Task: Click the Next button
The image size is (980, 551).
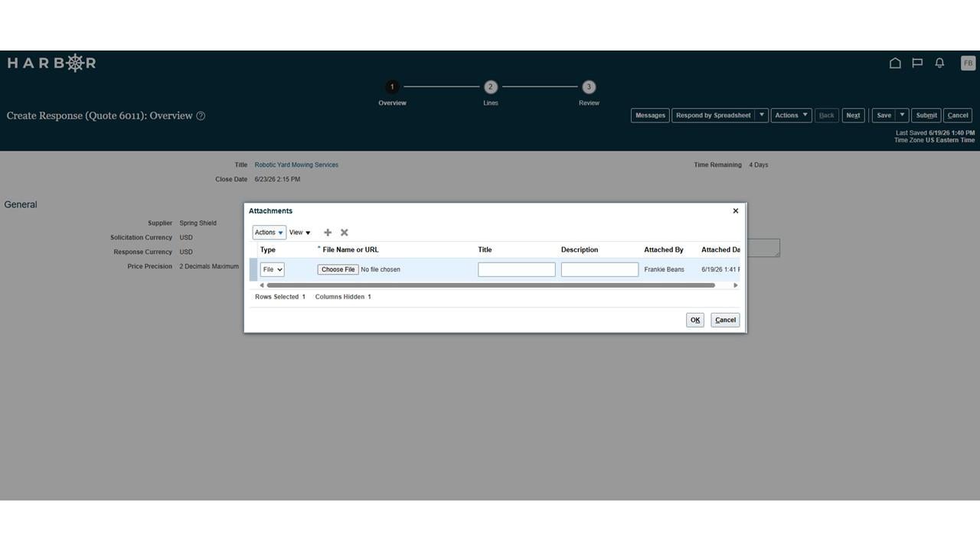Action: [853, 116]
